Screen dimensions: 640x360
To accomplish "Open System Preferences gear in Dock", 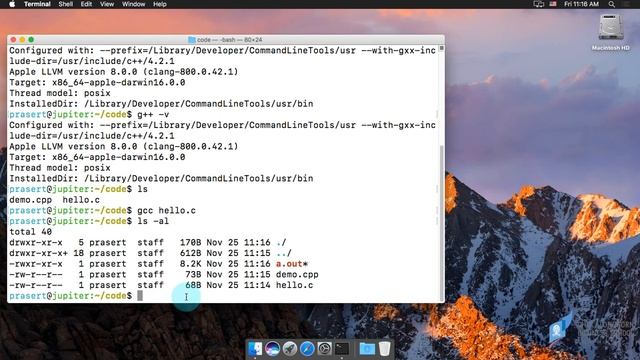I will pos(324,349).
